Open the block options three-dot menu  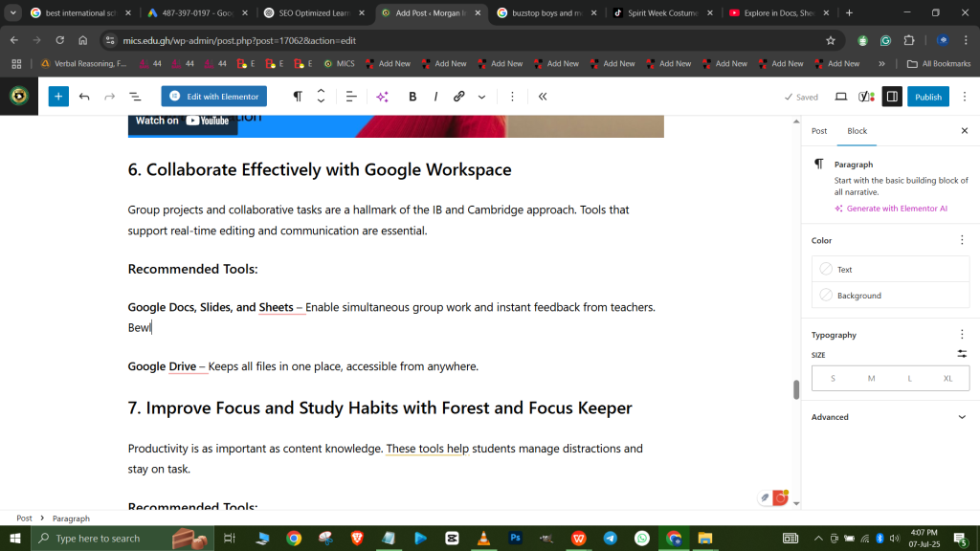513,97
